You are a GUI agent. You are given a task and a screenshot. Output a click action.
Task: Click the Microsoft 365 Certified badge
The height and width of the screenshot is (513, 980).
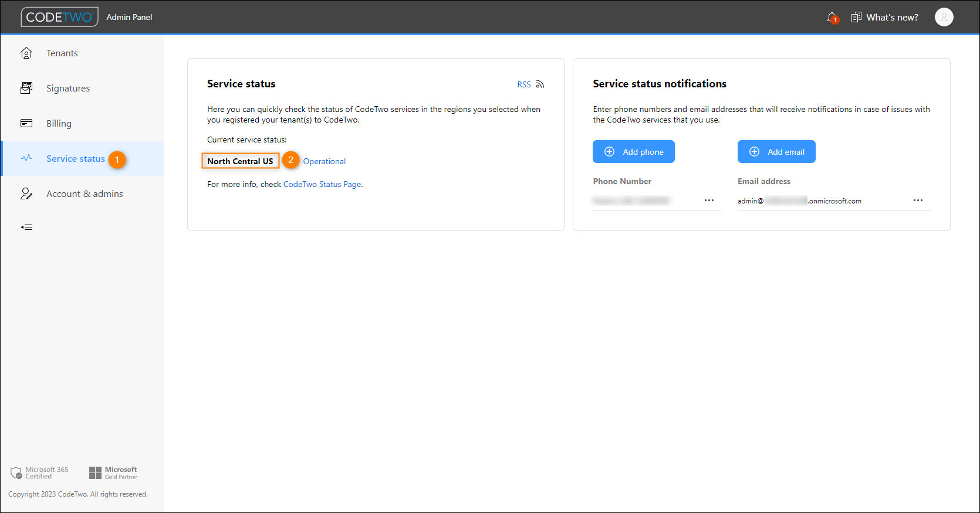click(40, 473)
